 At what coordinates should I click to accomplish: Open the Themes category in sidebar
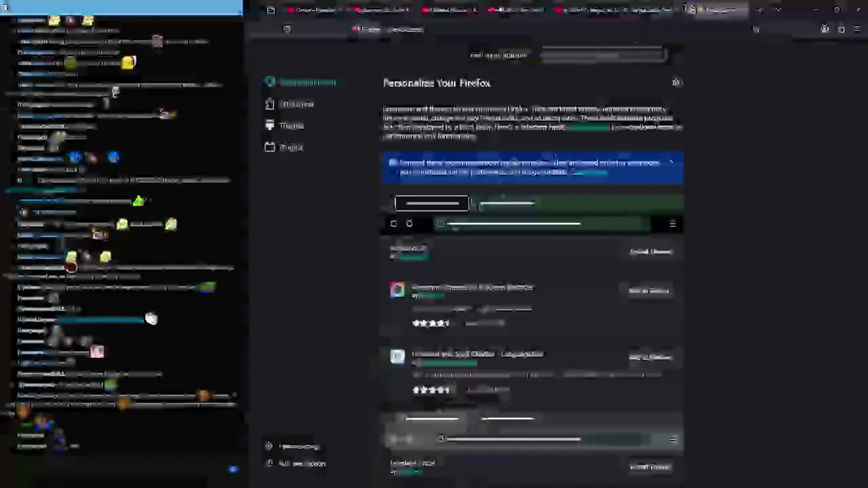click(x=285, y=125)
